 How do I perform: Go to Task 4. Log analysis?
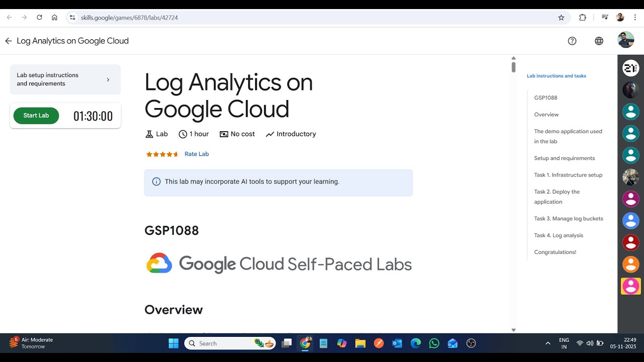tap(558, 235)
